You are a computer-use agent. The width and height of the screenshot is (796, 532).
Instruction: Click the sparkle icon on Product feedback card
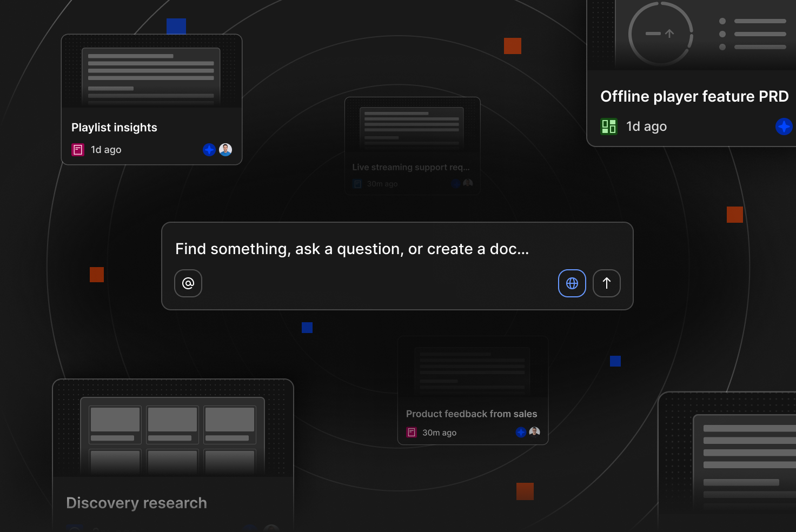pos(521,432)
